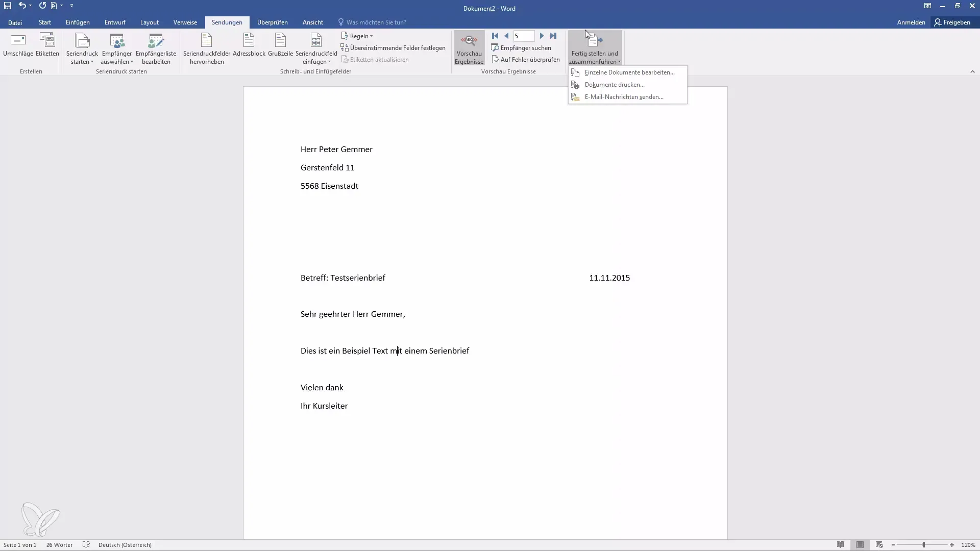Viewport: 980px width, 551px height.
Task: Click the Sehr geehrter Herr Gemmer line
Action: point(353,314)
